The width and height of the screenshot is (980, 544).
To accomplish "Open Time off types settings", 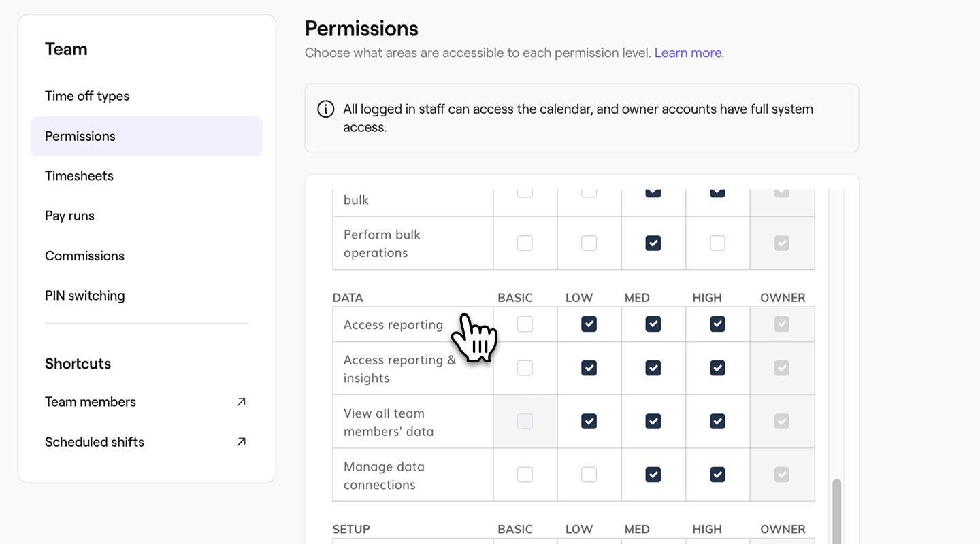I will (87, 96).
